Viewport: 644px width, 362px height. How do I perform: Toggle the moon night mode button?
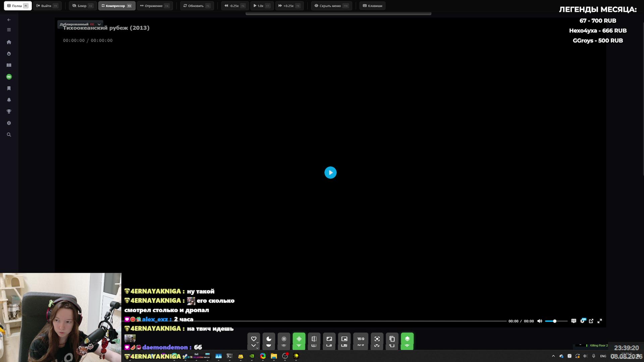tap(269, 339)
